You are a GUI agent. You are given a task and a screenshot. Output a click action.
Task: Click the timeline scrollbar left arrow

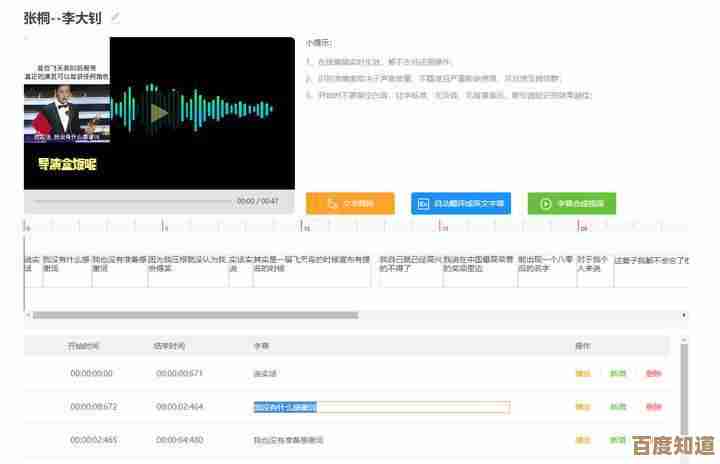28,315
